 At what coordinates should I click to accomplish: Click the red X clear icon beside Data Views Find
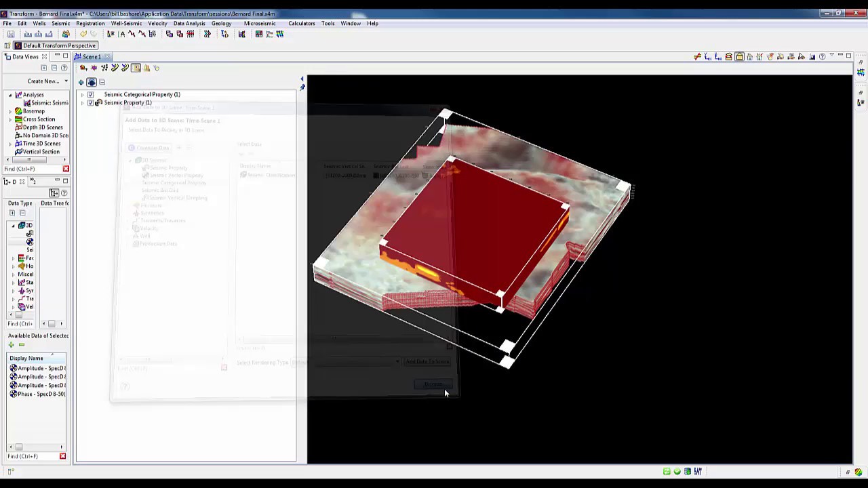click(x=66, y=169)
